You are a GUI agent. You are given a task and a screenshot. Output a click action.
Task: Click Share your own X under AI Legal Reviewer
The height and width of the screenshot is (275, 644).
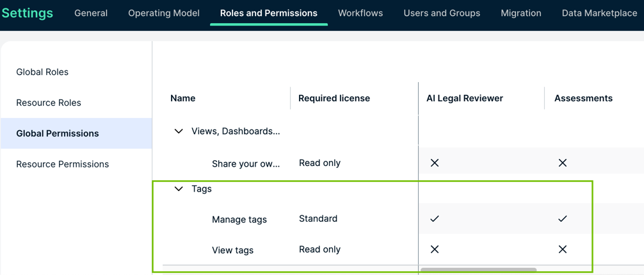pyautogui.click(x=435, y=163)
